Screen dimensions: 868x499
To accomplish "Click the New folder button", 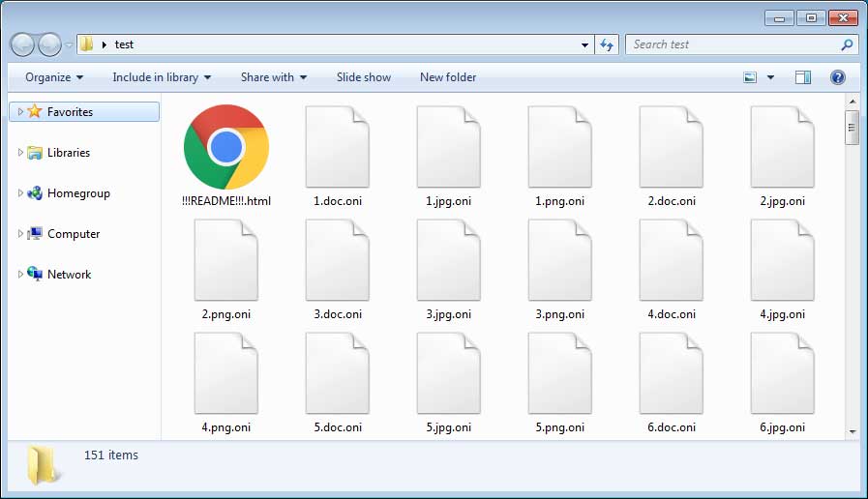I will point(448,77).
